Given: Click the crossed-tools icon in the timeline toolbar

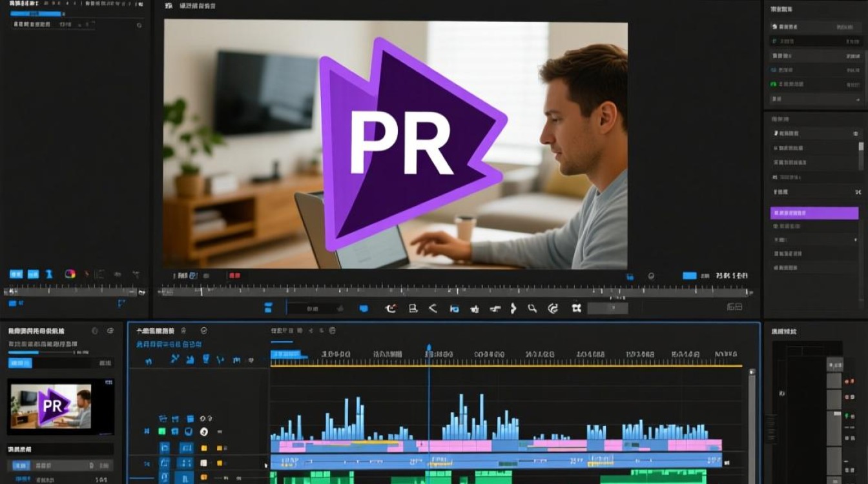Looking at the screenshot, I should pyautogui.click(x=175, y=359).
